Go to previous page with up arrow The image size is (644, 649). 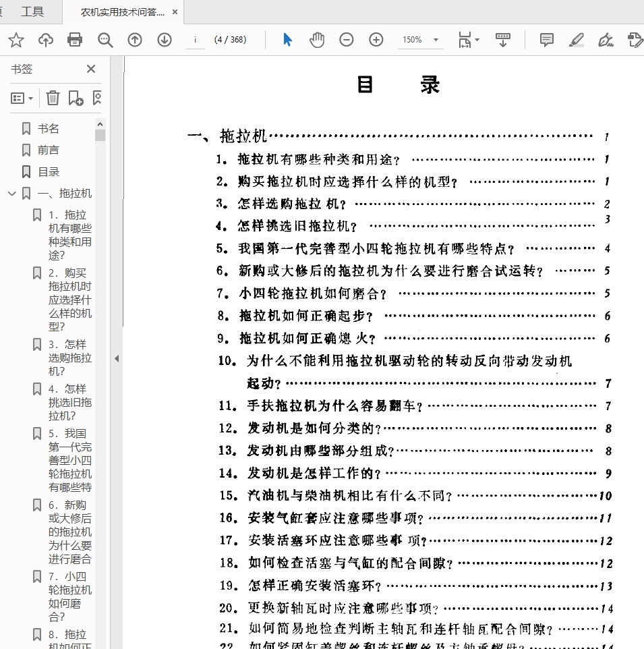[x=135, y=40]
